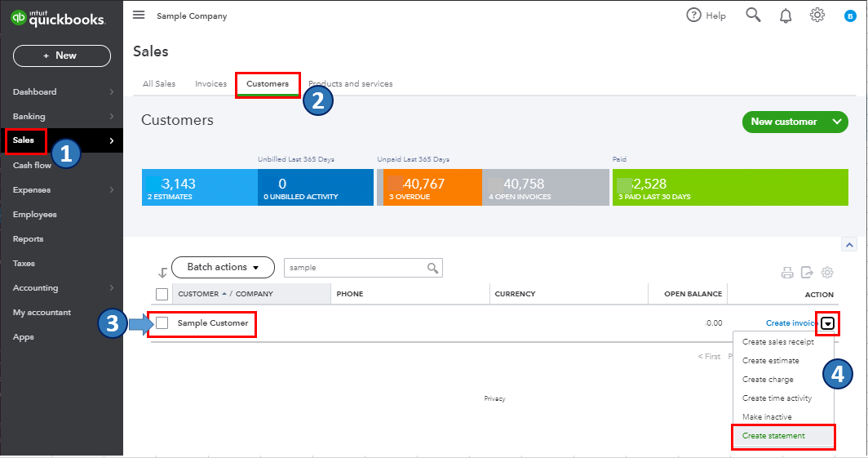
Task: Open Reports in the sidebar
Action: (x=29, y=239)
